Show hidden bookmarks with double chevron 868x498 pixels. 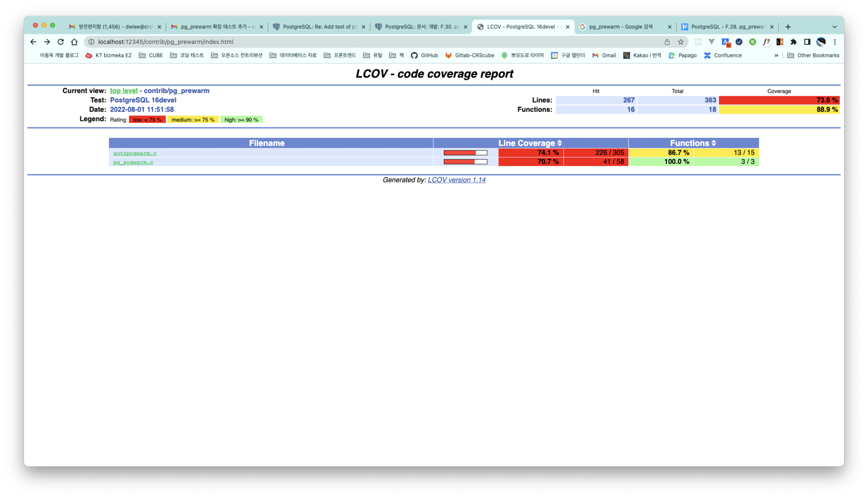click(x=776, y=55)
